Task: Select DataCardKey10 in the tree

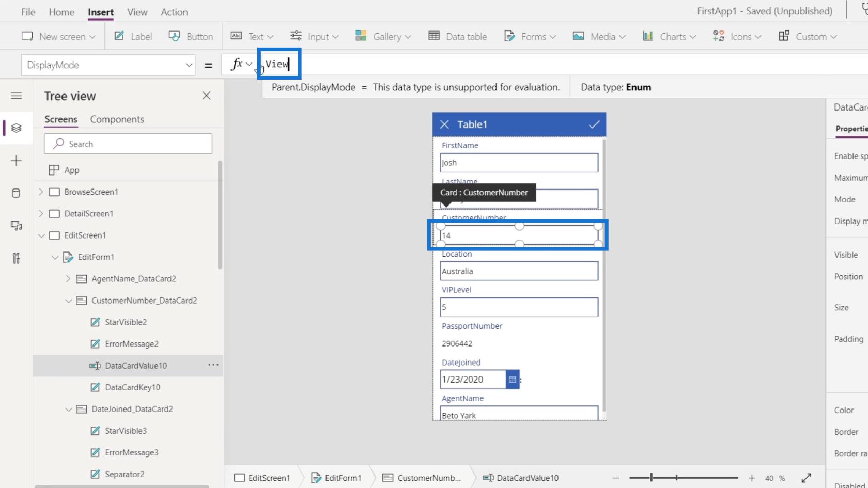Action: (x=132, y=387)
